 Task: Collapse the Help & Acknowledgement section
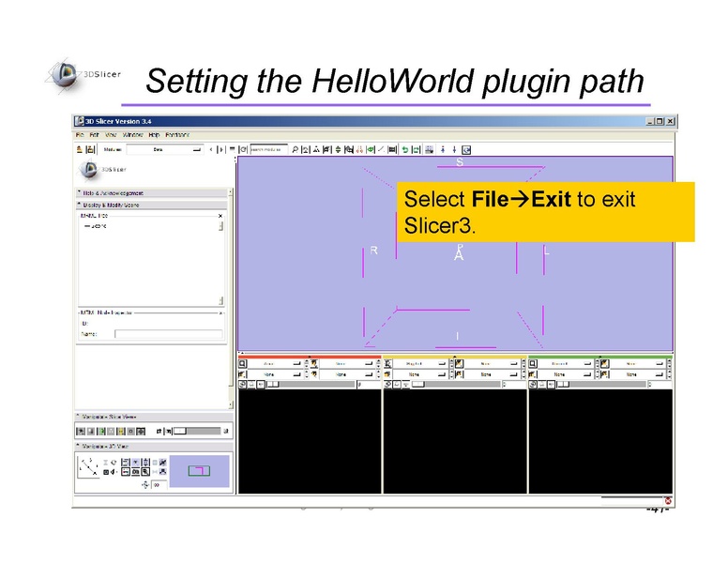[151, 192]
